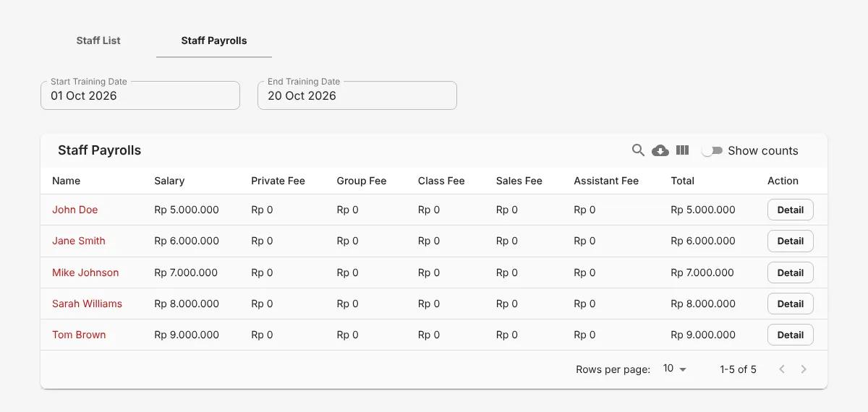Click the Rows per page label

pyautogui.click(x=613, y=369)
